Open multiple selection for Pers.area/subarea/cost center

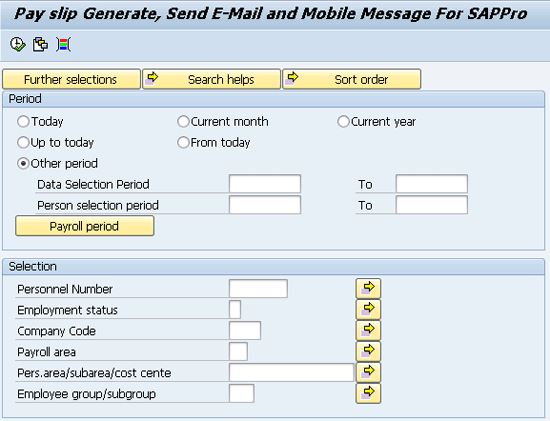pyautogui.click(x=368, y=373)
